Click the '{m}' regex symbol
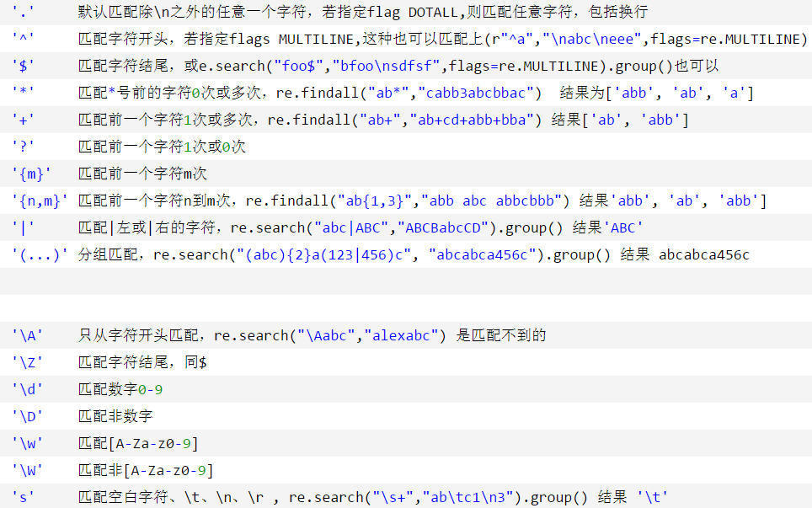 click(x=31, y=174)
